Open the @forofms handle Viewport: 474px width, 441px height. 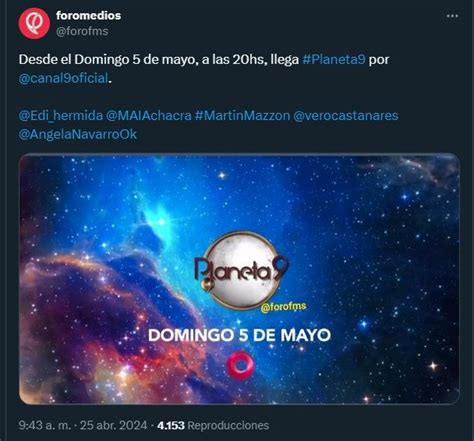click(82, 31)
